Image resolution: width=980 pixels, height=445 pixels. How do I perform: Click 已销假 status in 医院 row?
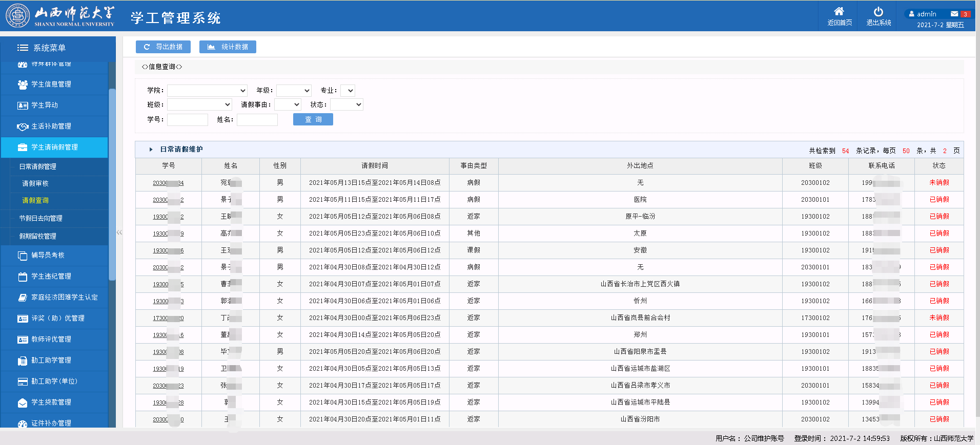pyautogui.click(x=939, y=200)
